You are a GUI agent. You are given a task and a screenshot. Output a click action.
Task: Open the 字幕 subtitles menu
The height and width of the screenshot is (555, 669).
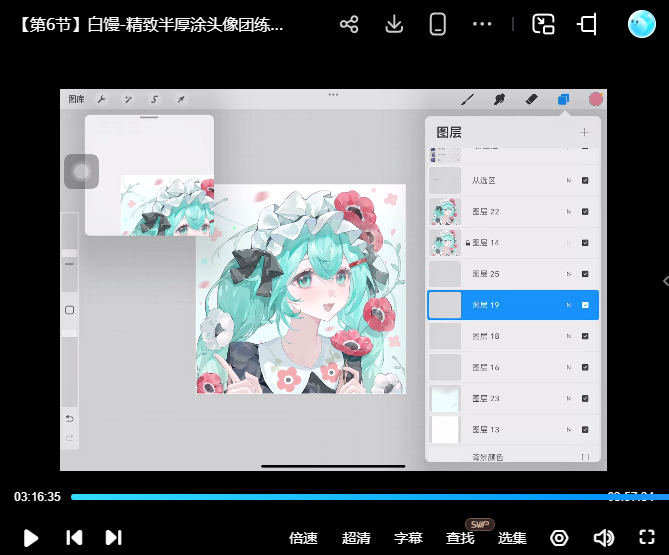point(408,538)
